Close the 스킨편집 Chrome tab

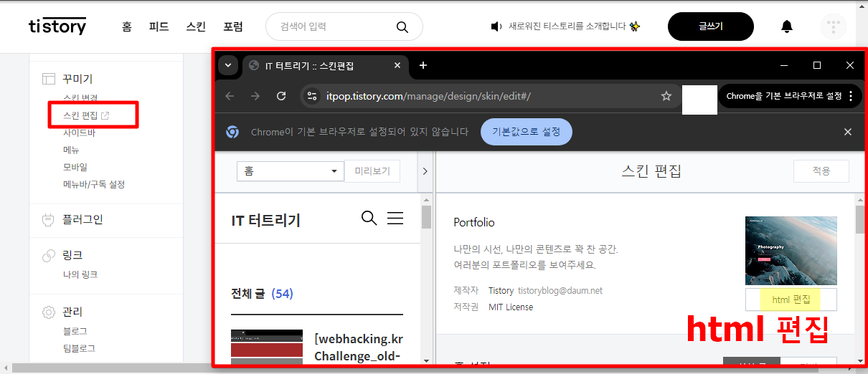pyautogui.click(x=398, y=65)
